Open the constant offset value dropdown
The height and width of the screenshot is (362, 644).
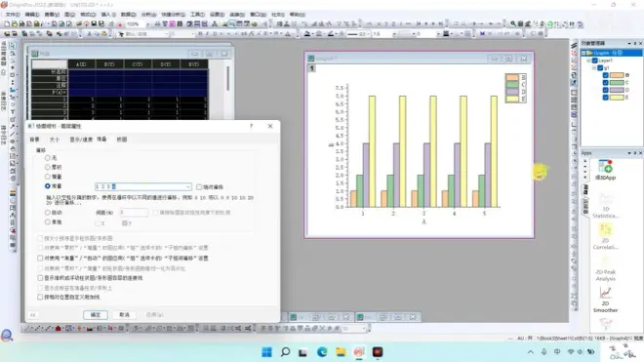188,186
